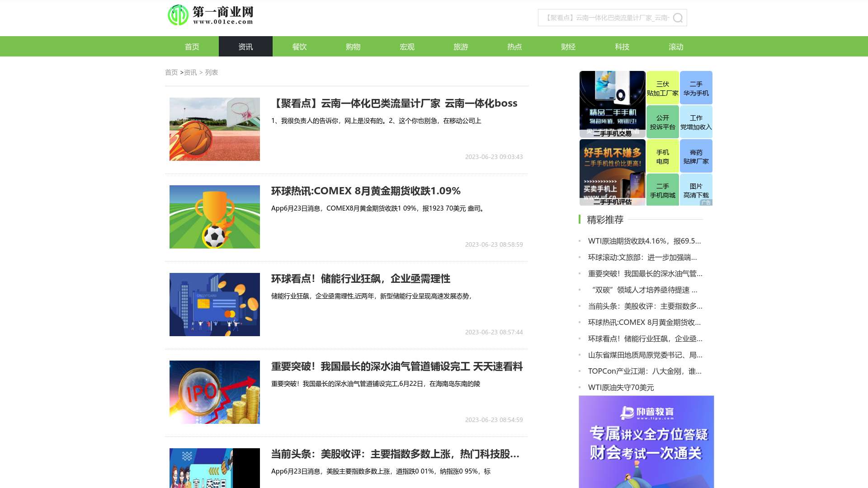868x488 pixels.
Task: Open the 餐饮 navigation tab
Action: pyautogui.click(x=299, y=47)
